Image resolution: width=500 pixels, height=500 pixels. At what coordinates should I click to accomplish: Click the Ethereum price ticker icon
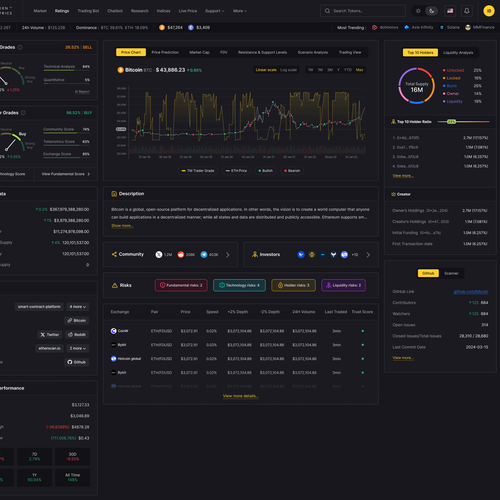[x=191, y=27]
